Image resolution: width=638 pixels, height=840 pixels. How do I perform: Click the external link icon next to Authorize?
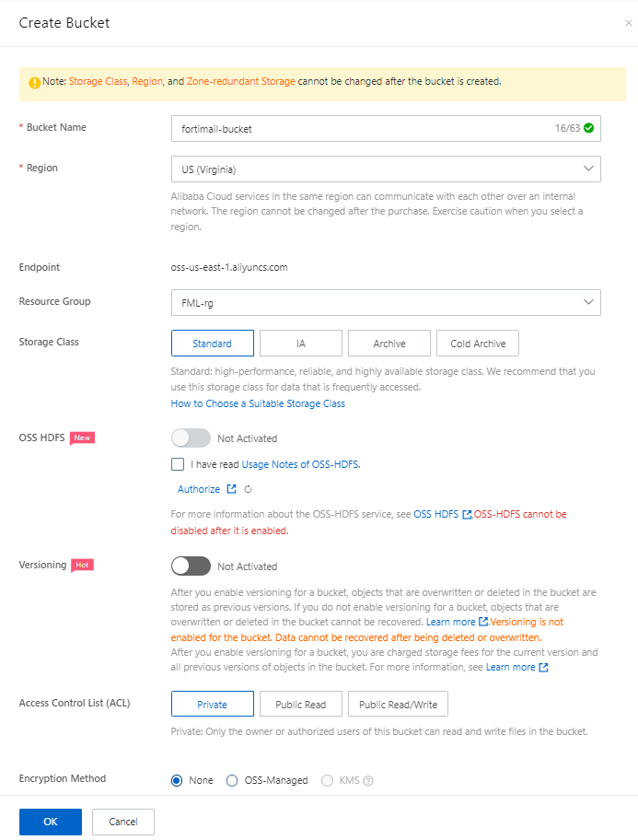232,489
